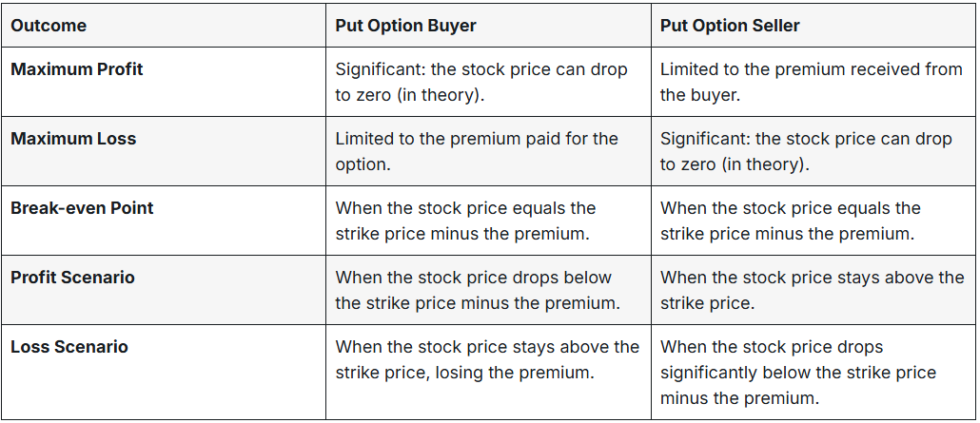The width and height of the screenshot is (980, 423).
Task: Click the Loss Scenario row label
Action: (x=69, y=347)
